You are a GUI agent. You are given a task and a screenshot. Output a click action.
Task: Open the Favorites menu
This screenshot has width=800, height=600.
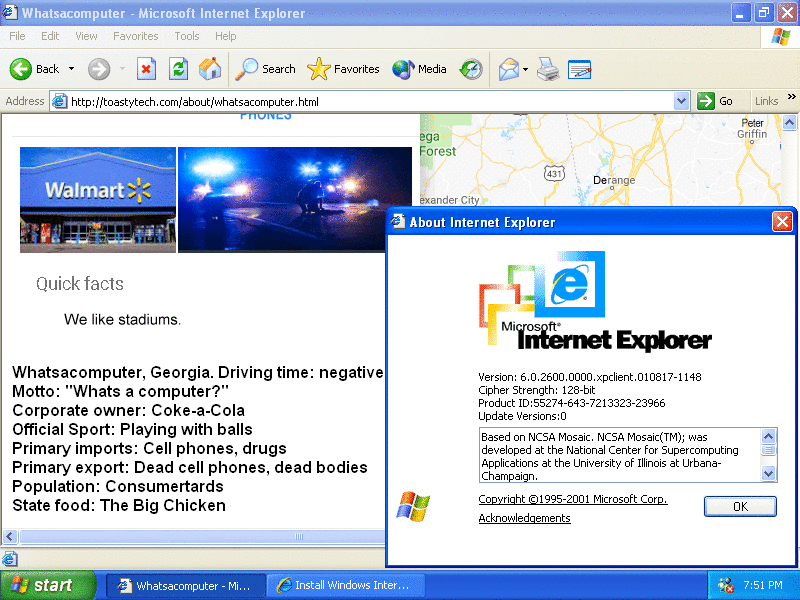coord(136,36)
